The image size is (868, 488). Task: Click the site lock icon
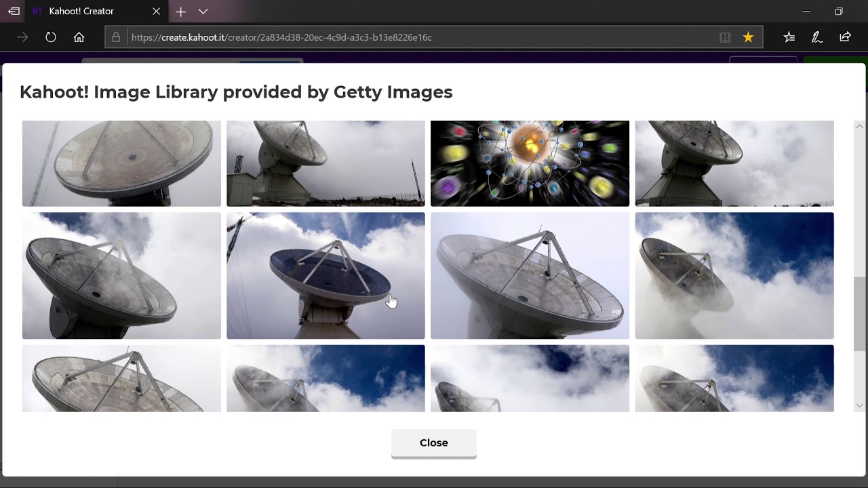[116, 37]
